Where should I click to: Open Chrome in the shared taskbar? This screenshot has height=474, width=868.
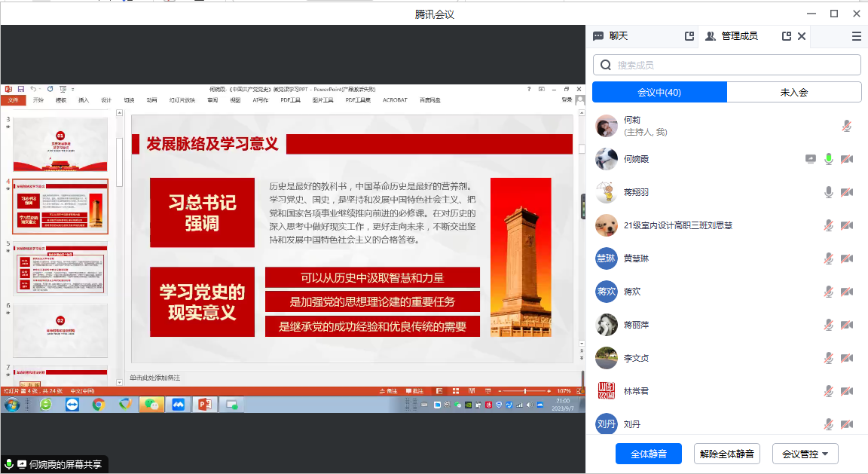[x=98, y=405]
